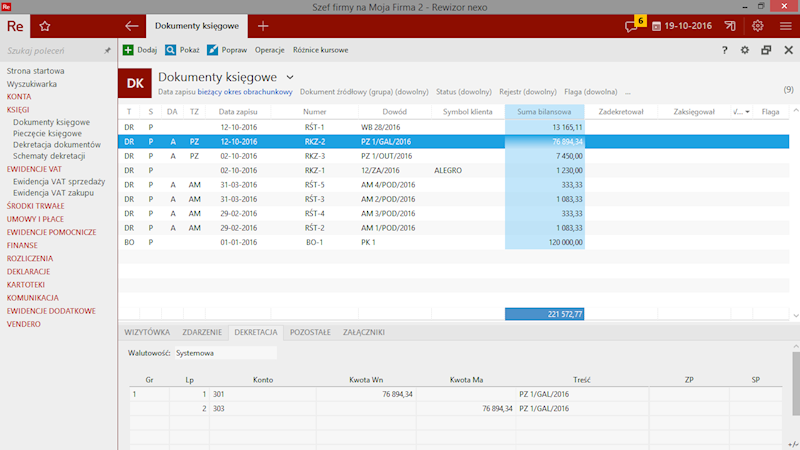
Task: Open Flaga (dowolna) filter
Action: point(591,92)
